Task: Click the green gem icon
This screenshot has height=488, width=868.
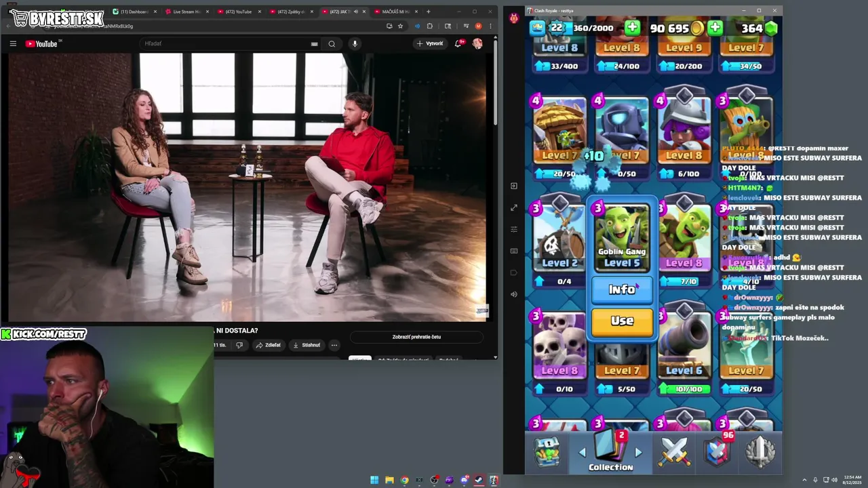Action: pyautogui.click(x=770, y=28)
